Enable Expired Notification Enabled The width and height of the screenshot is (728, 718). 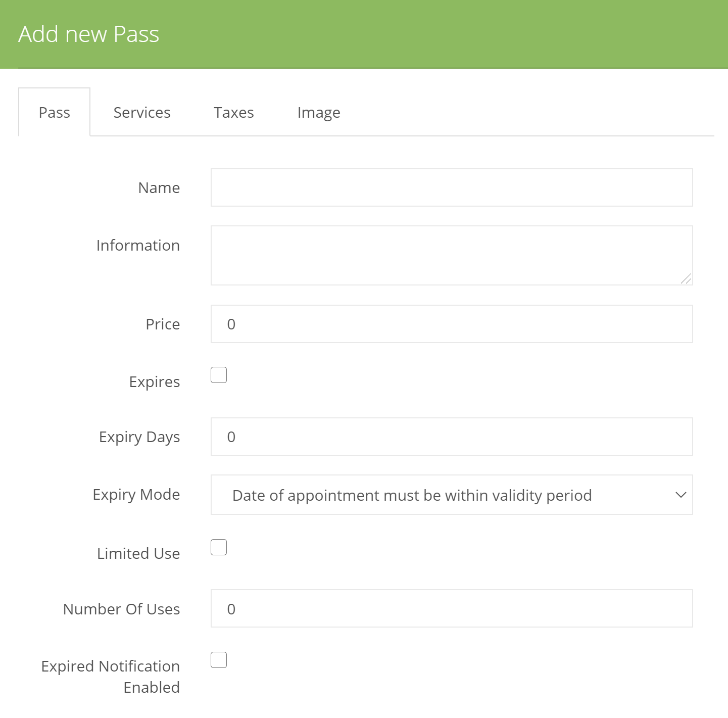pyautogui.click(x=218, y=659)
